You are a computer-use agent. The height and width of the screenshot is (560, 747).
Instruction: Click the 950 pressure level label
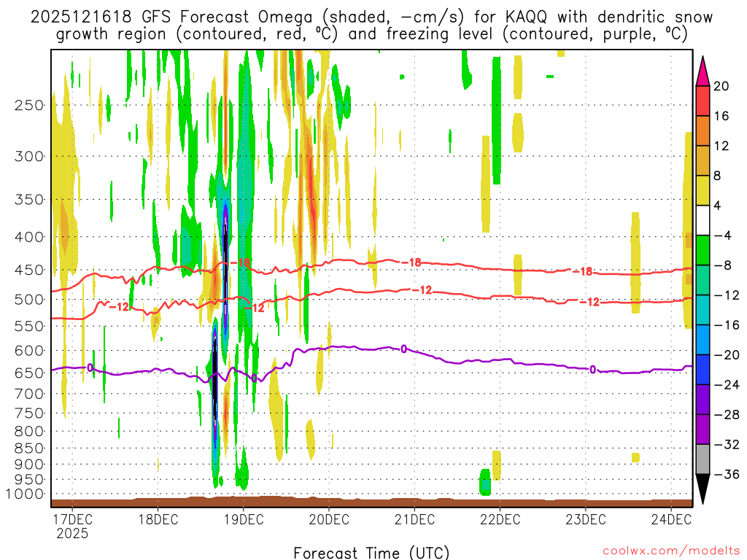(x=29, y=480)
